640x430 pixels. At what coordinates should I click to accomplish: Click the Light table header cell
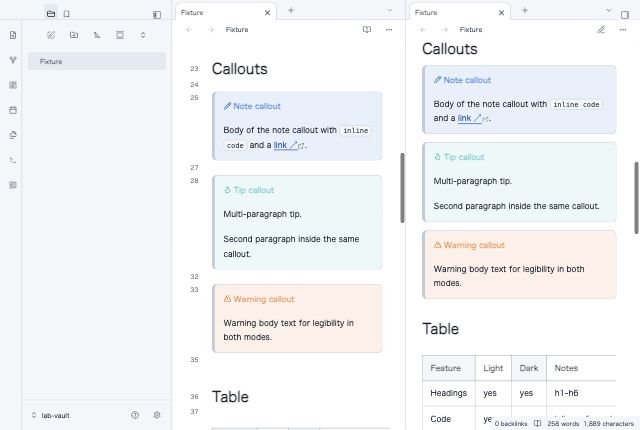point(493,368)
